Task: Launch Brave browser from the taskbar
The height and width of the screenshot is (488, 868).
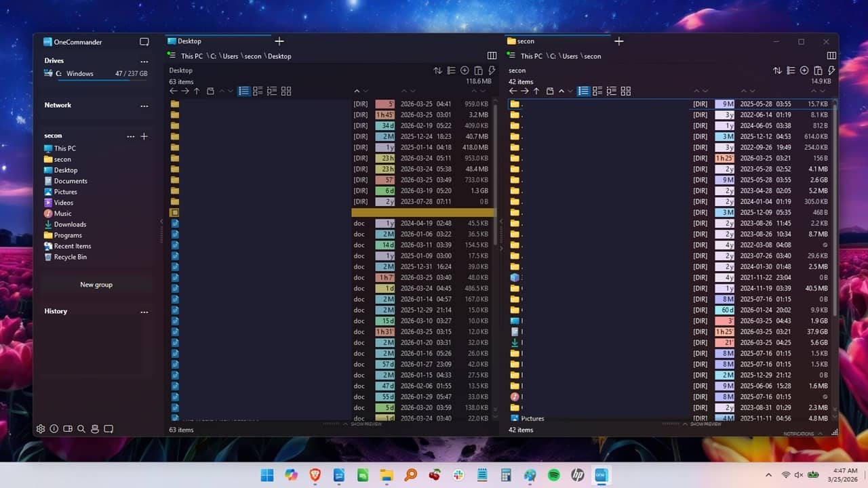Action: pos(315,474)
